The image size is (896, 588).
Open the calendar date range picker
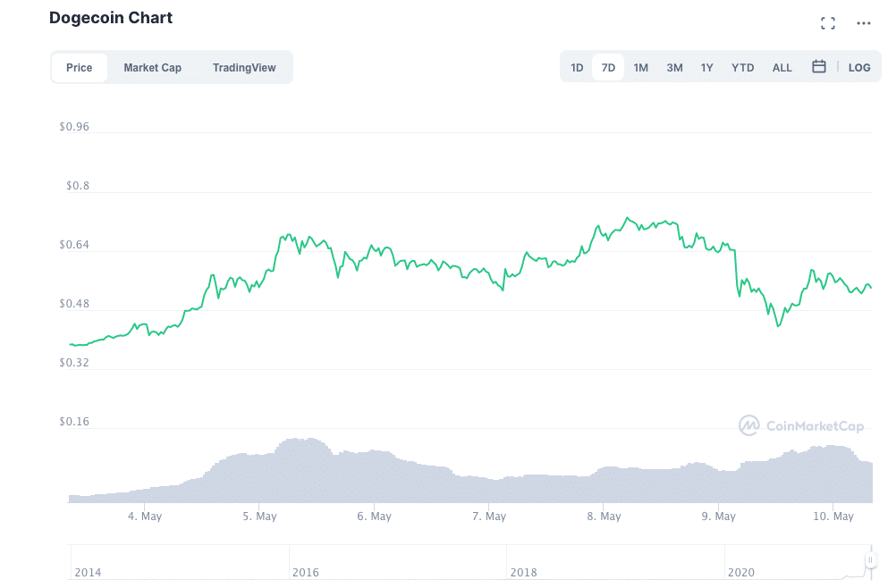pyautogui.click(x=818, y=67)
